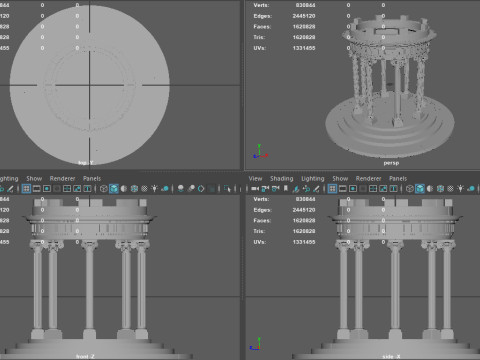Click Shadows icon in front view toolbar
The image size is (480, 360).
click(165, 189)
